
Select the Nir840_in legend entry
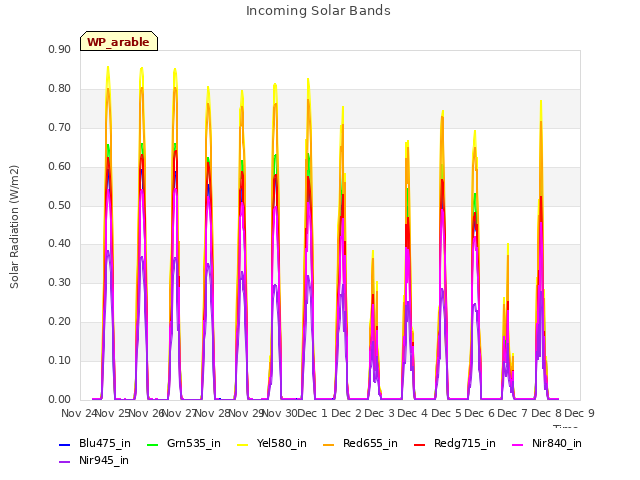pos(557,443)
